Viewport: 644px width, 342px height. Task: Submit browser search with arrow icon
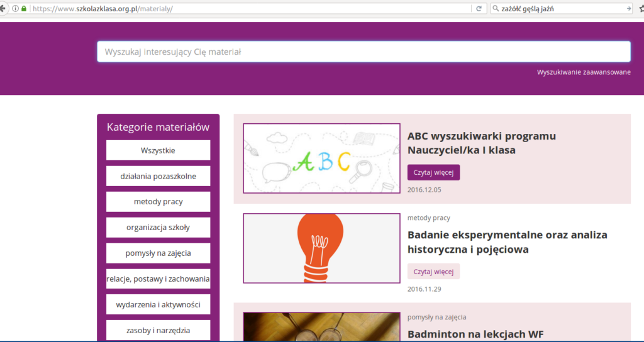[628, 8]
